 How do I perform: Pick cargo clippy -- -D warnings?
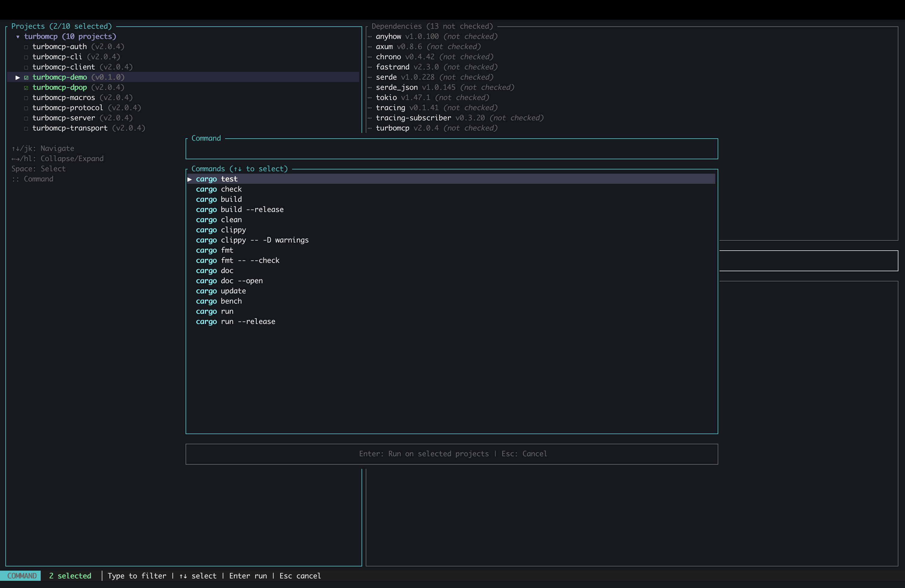[x=252, y=240]
